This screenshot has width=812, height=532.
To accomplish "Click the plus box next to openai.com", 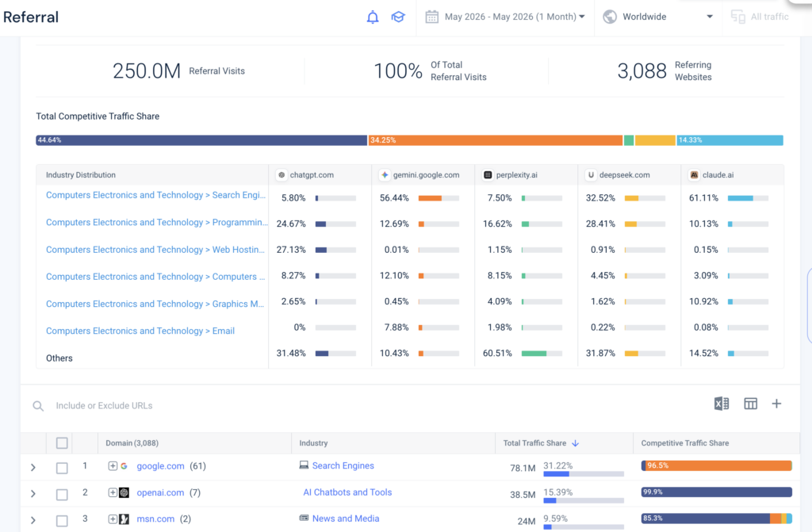I will click(x=113, y=492).
